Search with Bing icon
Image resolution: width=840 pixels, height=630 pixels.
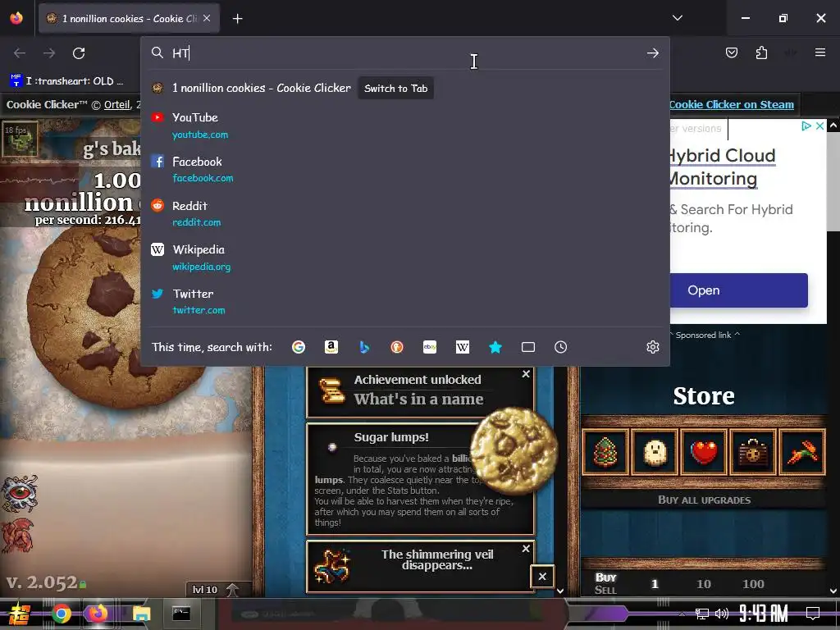tap(364, 347)
